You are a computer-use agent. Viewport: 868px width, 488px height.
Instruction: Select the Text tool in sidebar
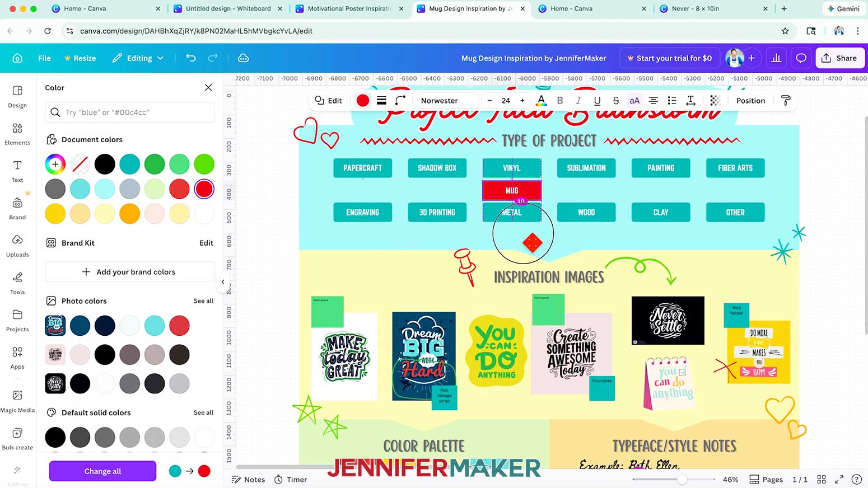point(17,171)
